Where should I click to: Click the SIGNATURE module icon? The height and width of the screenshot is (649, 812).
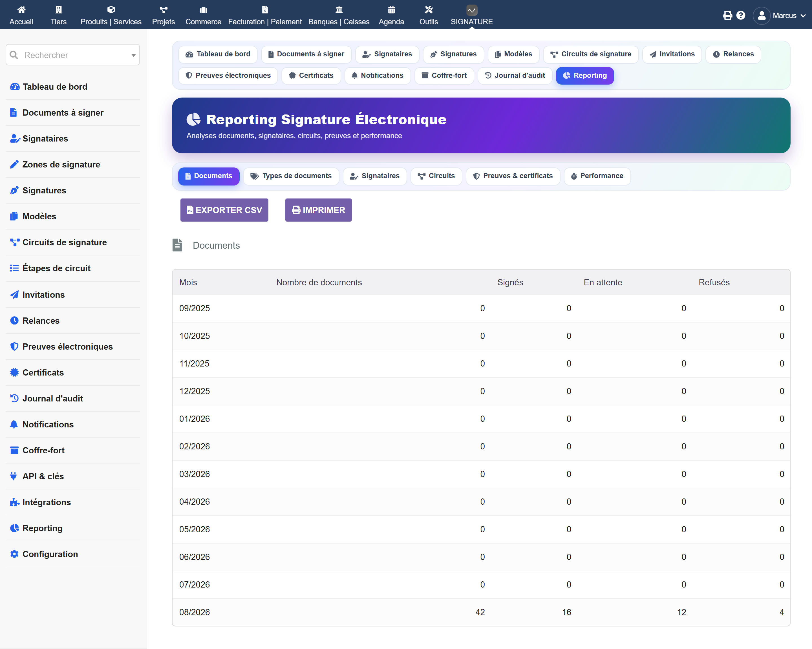471,10
